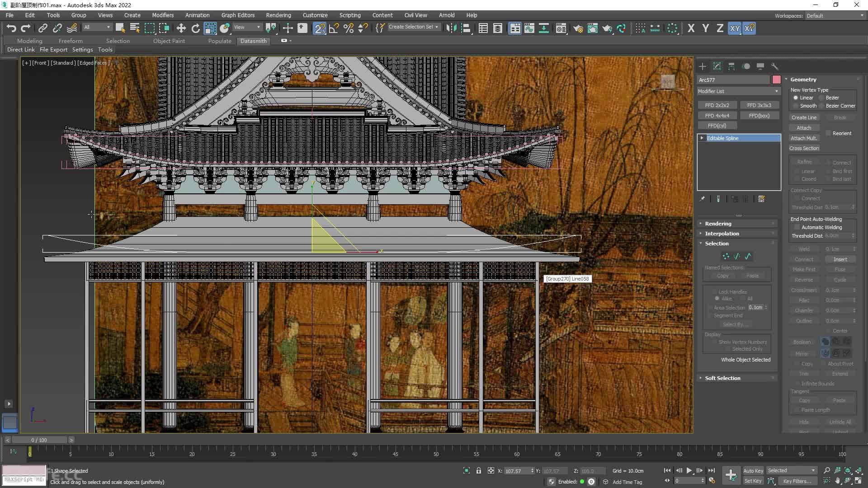Image resolution: width=868 pixels, height=488 pixels.
Task: Switch to the Object Paint ribbon tab
Action: click(x=169, y=41)
